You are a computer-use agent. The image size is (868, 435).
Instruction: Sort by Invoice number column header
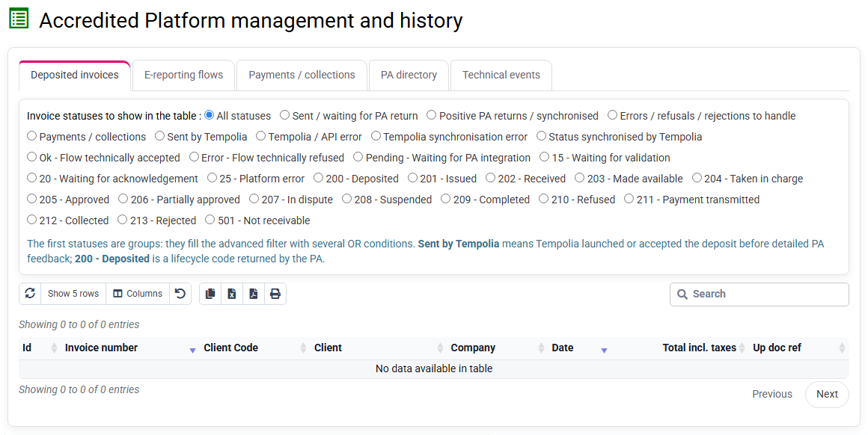coord(130,348)
